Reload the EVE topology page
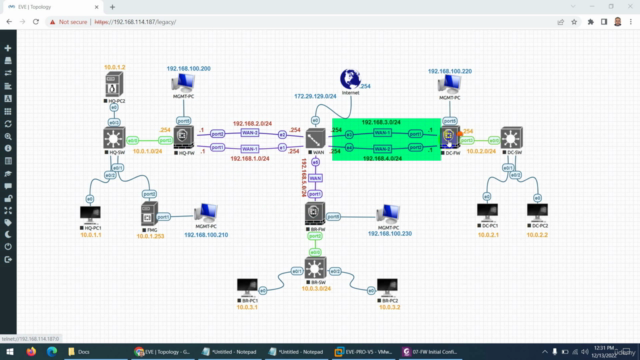This screenshot has height=360, width=640. 36,22
